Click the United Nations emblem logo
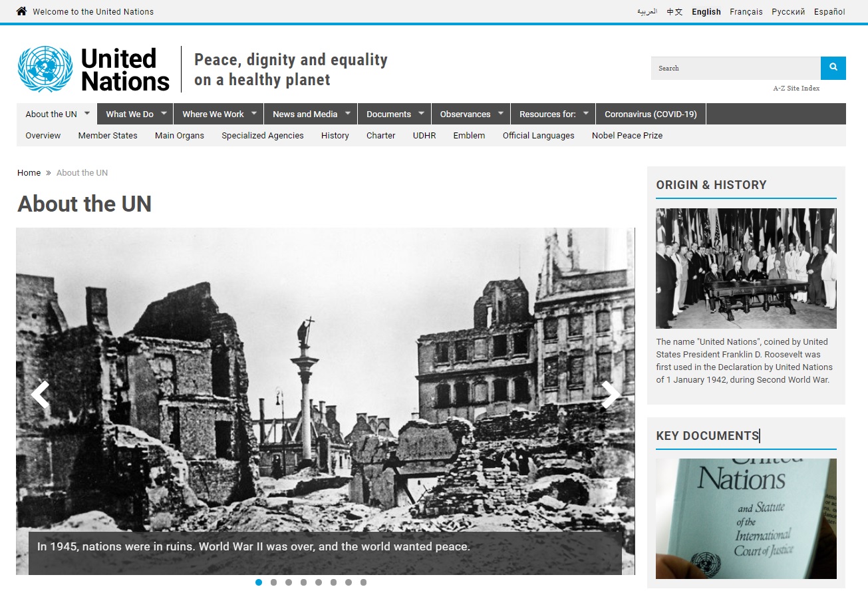Viewport: 868px width, 591px height. 45,69
